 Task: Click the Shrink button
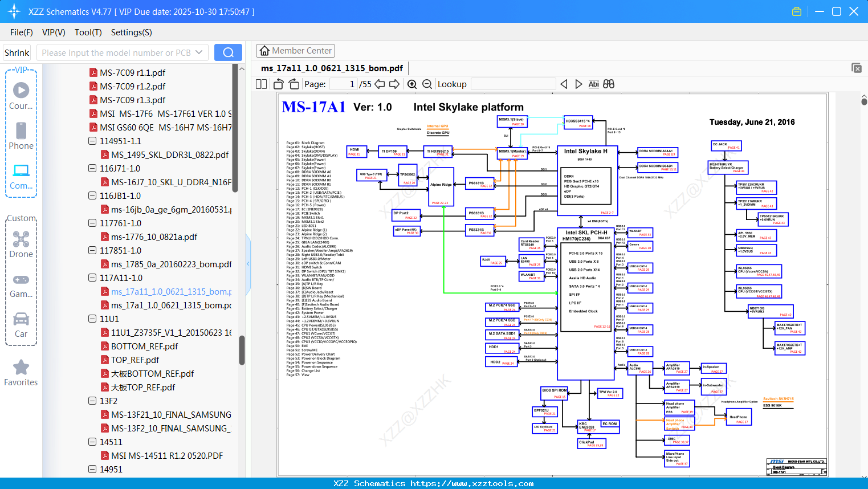coord(17,52)
